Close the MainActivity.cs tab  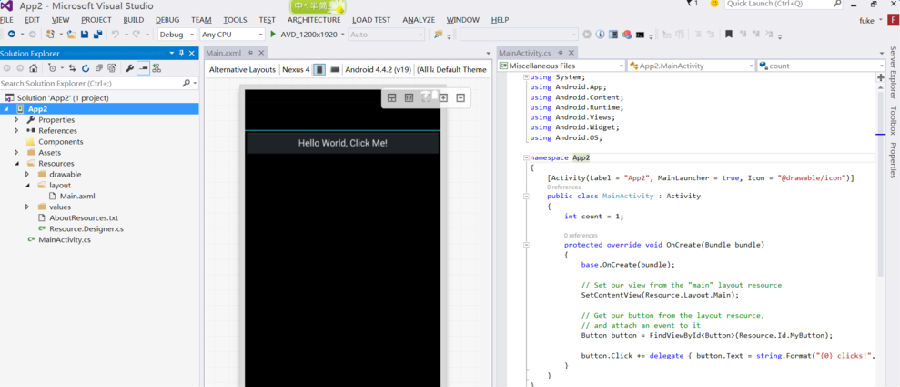point(571,53)
